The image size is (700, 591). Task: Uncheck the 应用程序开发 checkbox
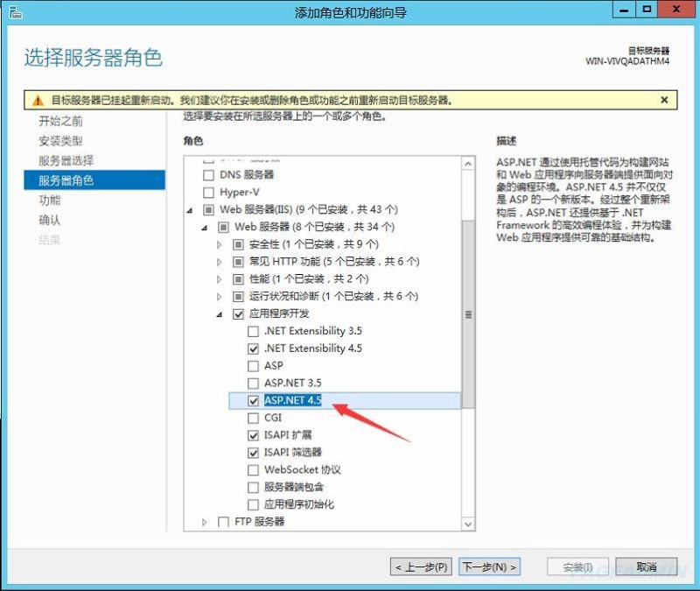coord(238,314)
